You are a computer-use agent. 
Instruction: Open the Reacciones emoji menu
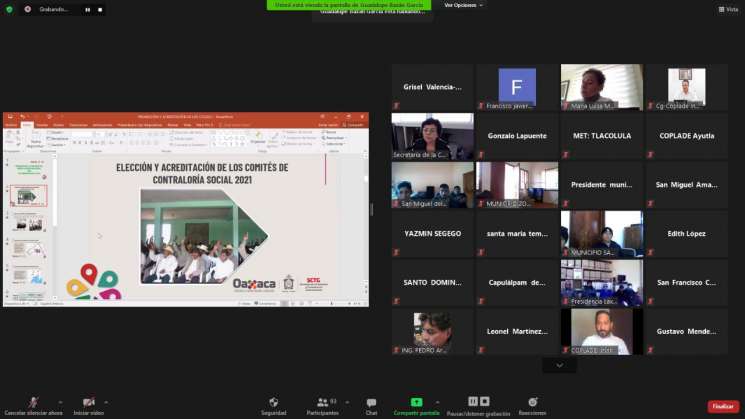pyautogui.click(x=532, y=403)
